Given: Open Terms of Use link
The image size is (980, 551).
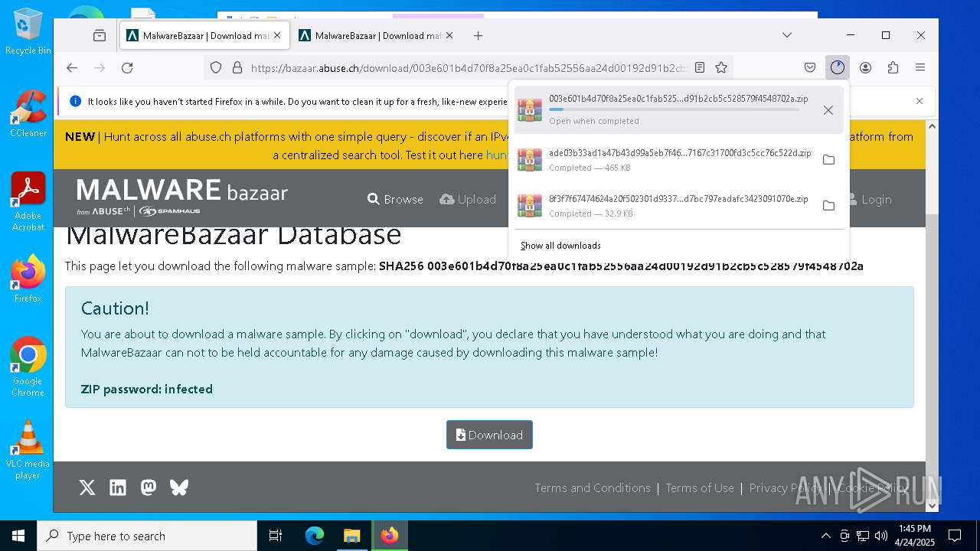Looking at the screenshot, I should click(700, 487).
